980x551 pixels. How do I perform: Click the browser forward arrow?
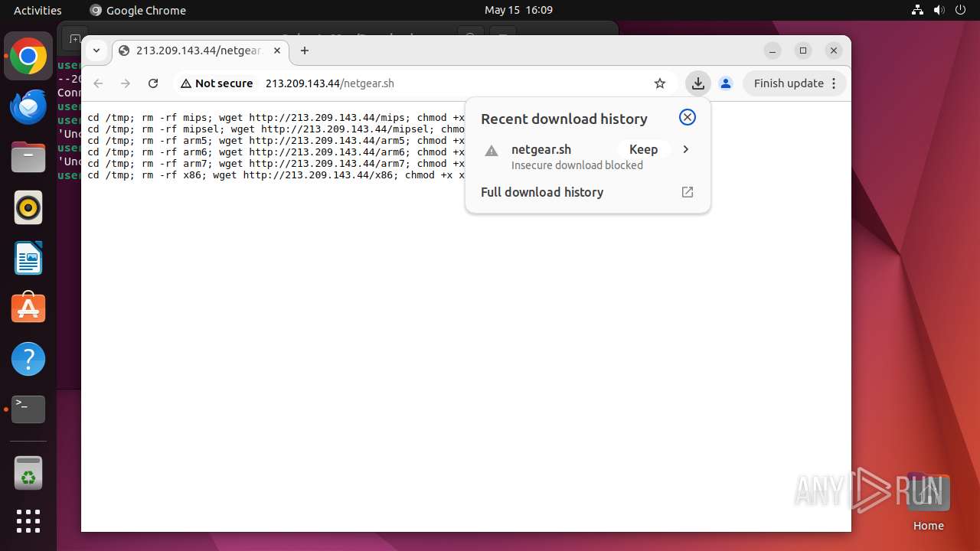(126, 83)
